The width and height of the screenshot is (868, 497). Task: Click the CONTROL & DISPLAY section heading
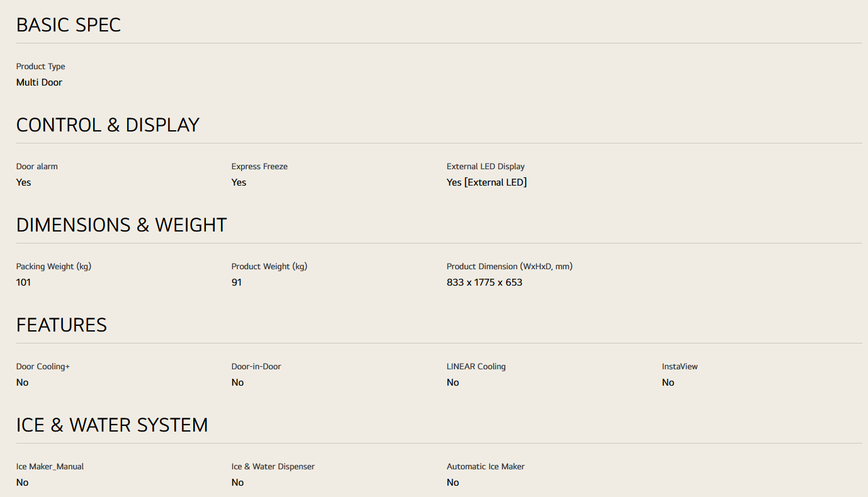[108, 125]
